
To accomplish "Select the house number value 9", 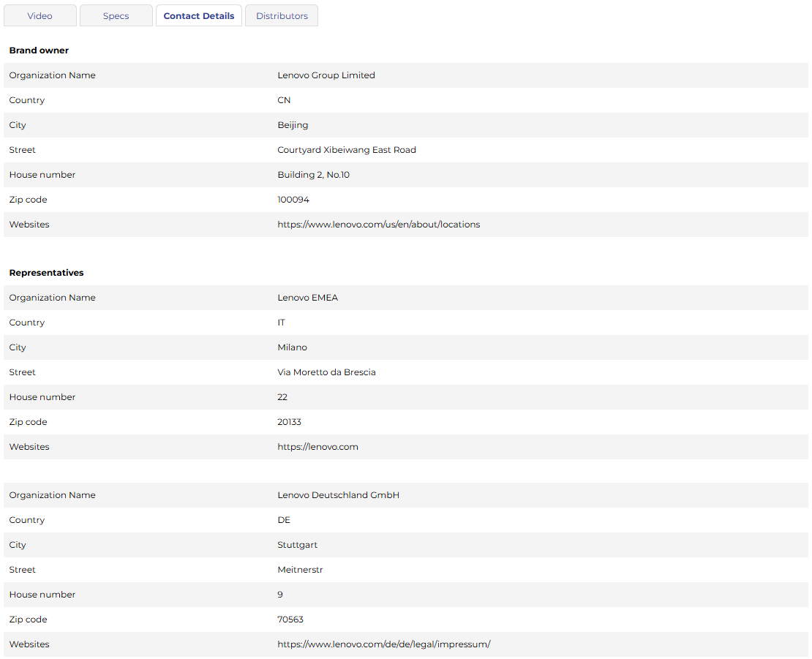I will point(280,595).
